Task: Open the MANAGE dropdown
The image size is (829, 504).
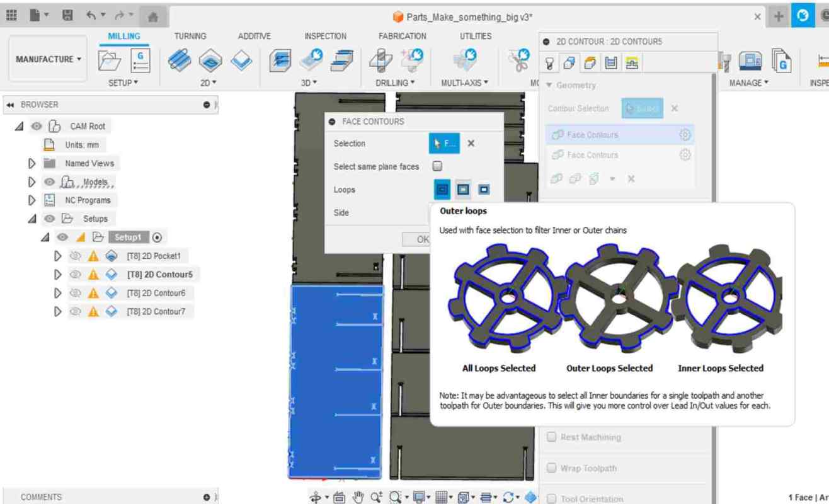Action: pos(749,83)
